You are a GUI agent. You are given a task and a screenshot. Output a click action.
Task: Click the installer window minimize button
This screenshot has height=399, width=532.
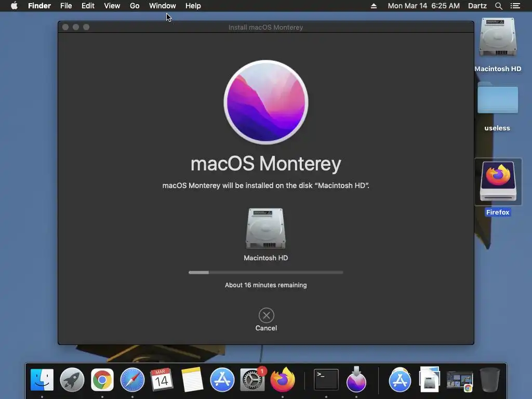coord(76,27)
